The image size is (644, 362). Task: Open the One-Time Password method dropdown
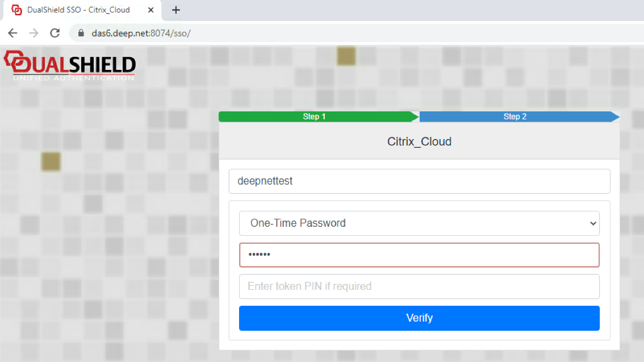(419, 223)
